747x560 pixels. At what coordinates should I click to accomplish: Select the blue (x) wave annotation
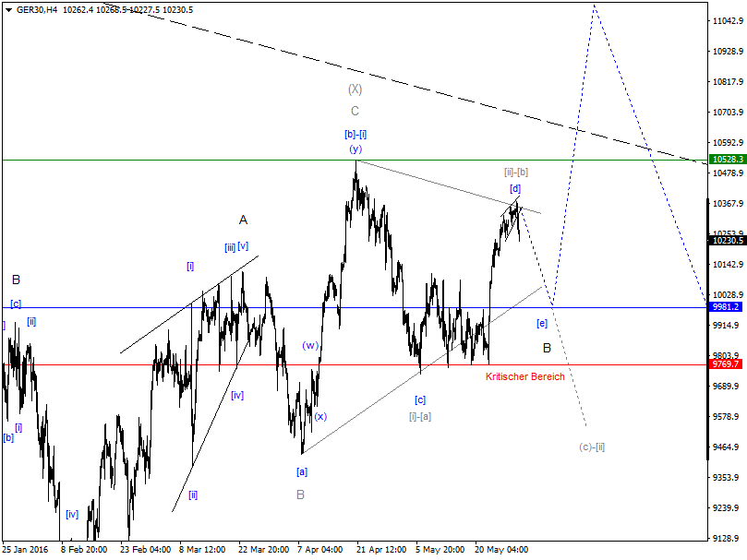click(319, 417)
